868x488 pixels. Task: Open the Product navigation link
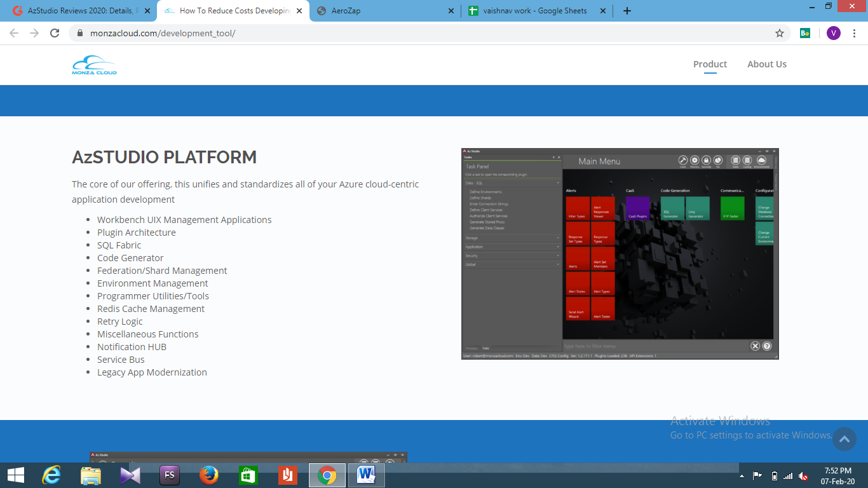click(710, 64)
